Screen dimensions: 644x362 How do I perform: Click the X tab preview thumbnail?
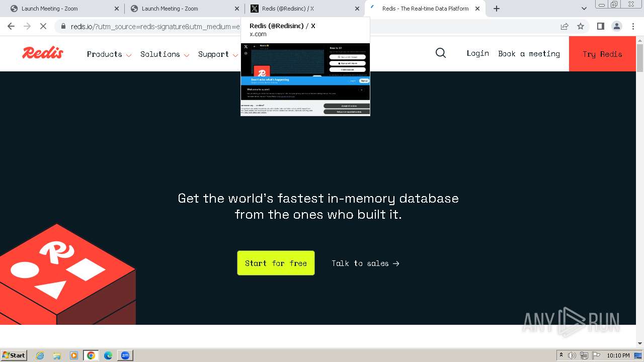[305, 79]
